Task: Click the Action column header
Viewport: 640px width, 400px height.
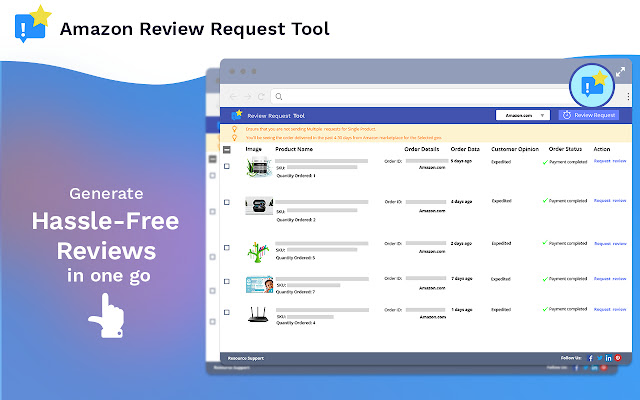Action: click(602, 149)
